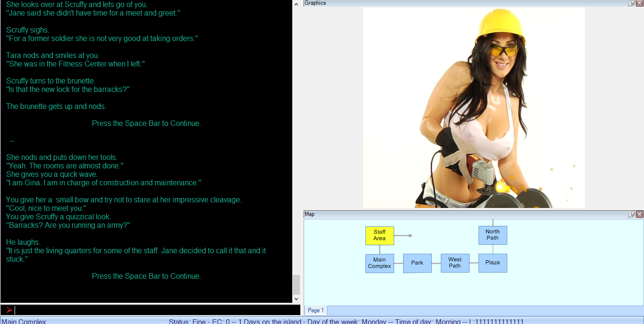Image resolution: width=644 pixels, height=324 pixels.
Task: Select the yellow Staff Area map node
Action: tap(380, 235)
